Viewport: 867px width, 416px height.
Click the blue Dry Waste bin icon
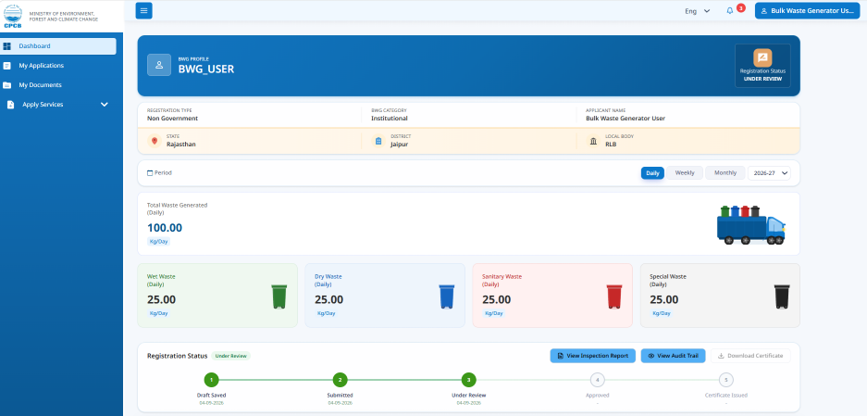[446, 297]
